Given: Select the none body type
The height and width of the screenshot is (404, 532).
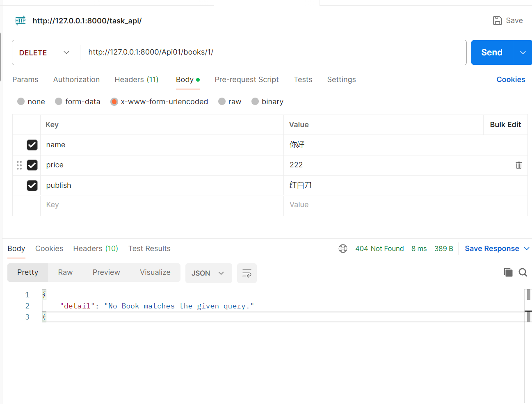Looking at the screenshot, I should coord(21,101).
